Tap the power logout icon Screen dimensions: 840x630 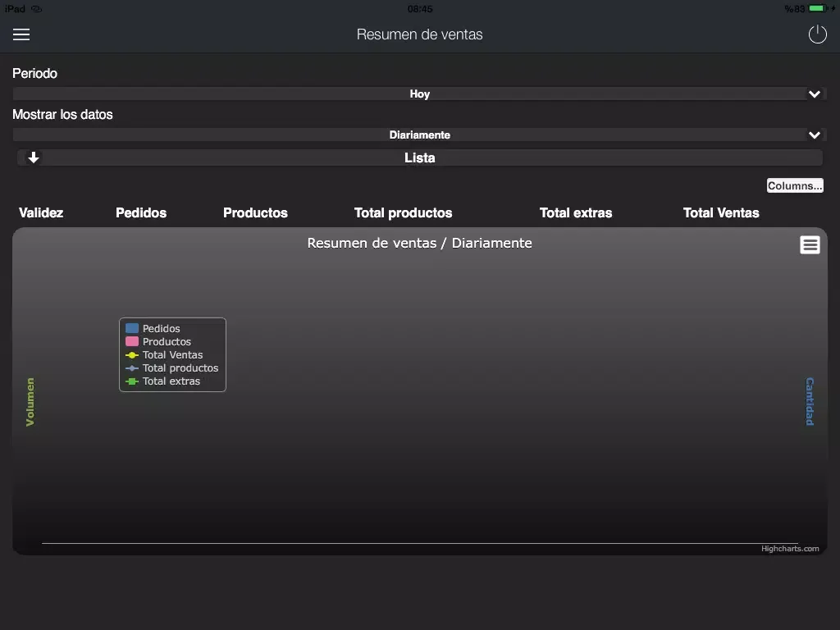tap(818, 34)
